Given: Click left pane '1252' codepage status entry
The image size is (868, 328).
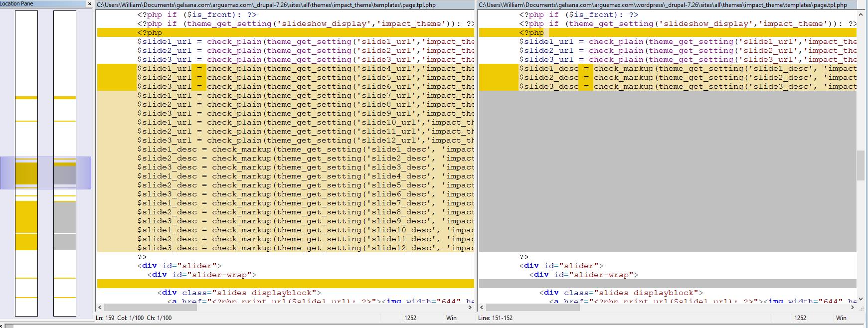Looking at the screenshot, I should 410,318.
